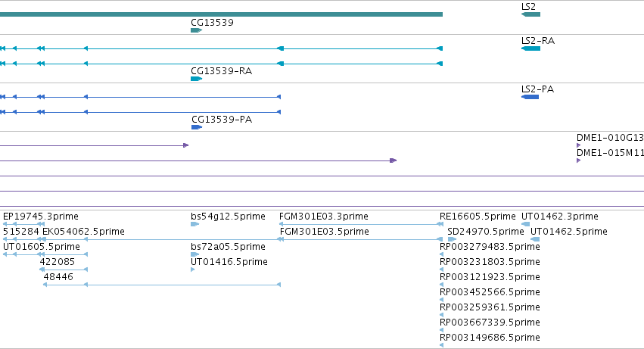The image size is (644, 349).
Task: Click the FGM301E03.5prime label
Action: [x=325, y=232]
